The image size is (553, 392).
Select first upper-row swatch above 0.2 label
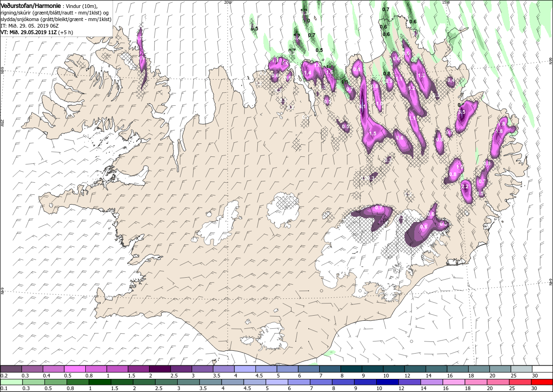11,369
